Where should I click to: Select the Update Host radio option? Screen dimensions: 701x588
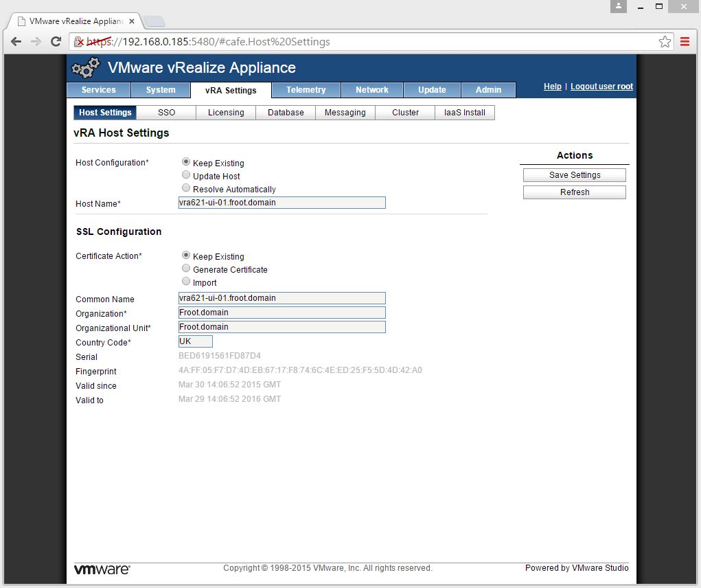(185, 174)
